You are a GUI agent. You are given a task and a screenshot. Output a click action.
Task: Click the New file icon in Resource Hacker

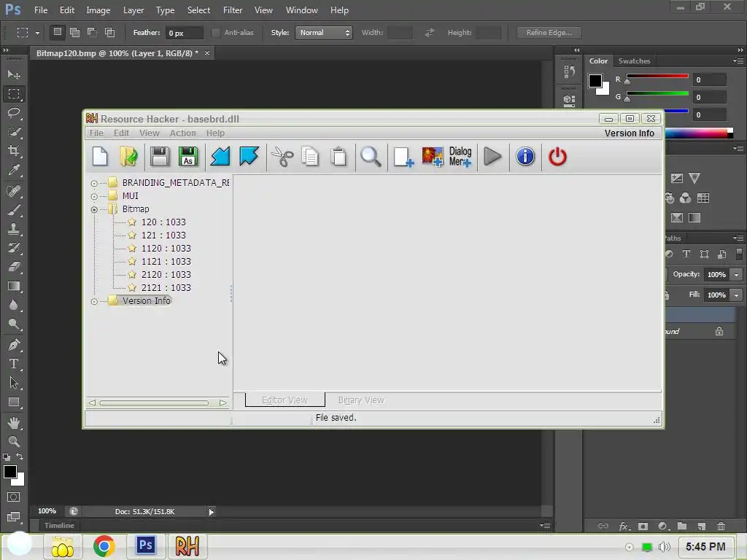[x=100, y=157]
